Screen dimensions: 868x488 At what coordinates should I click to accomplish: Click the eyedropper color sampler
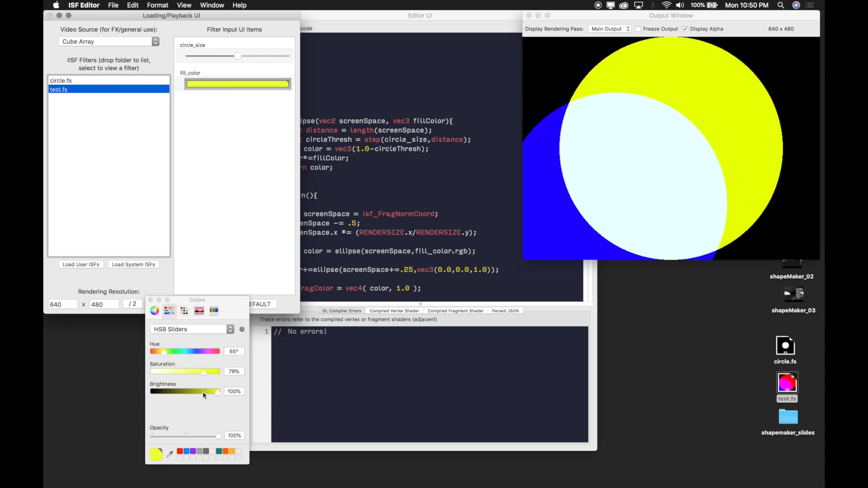[170, 454]
